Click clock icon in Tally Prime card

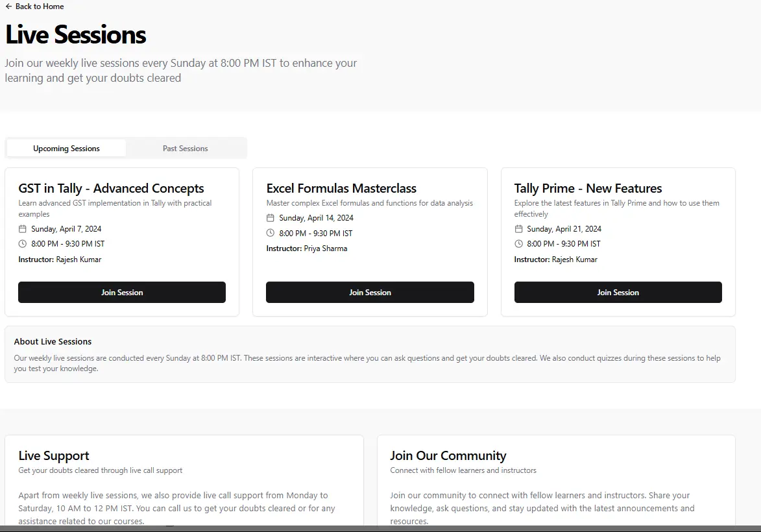click(518, 244)
